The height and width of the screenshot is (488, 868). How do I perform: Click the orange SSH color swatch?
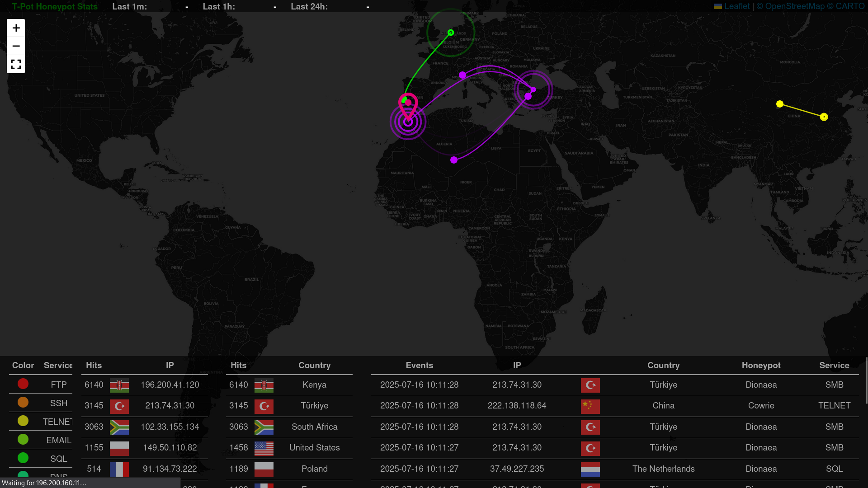coord(23,402)
